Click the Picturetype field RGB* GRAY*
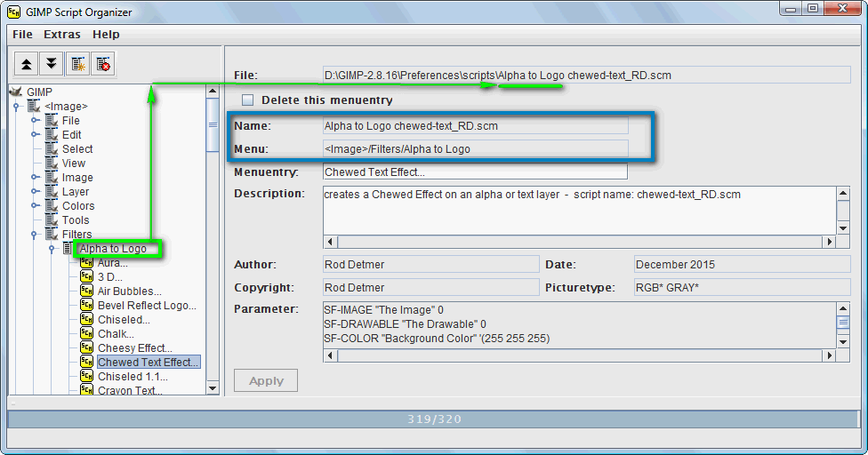868x455 pixels. tap(742, 287)
